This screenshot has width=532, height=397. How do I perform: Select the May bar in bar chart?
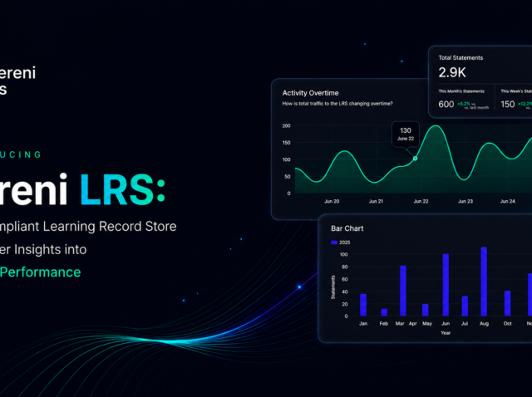pyautogui.click(x=425, y=310)
